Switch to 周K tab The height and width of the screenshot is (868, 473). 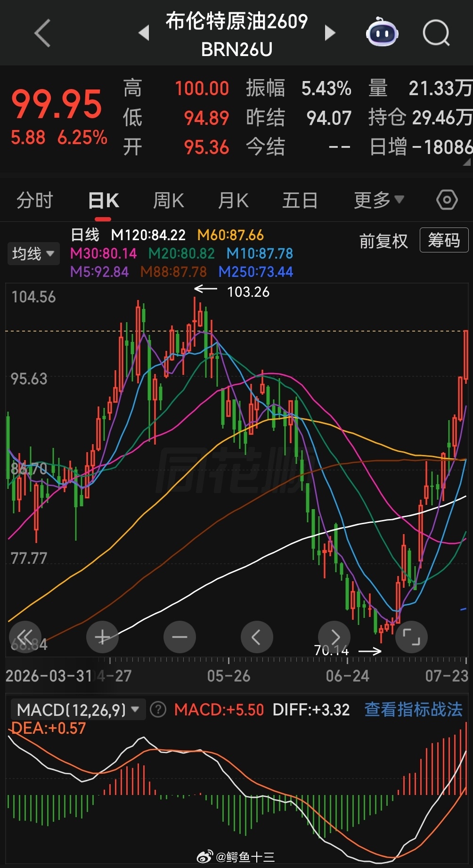169,200
